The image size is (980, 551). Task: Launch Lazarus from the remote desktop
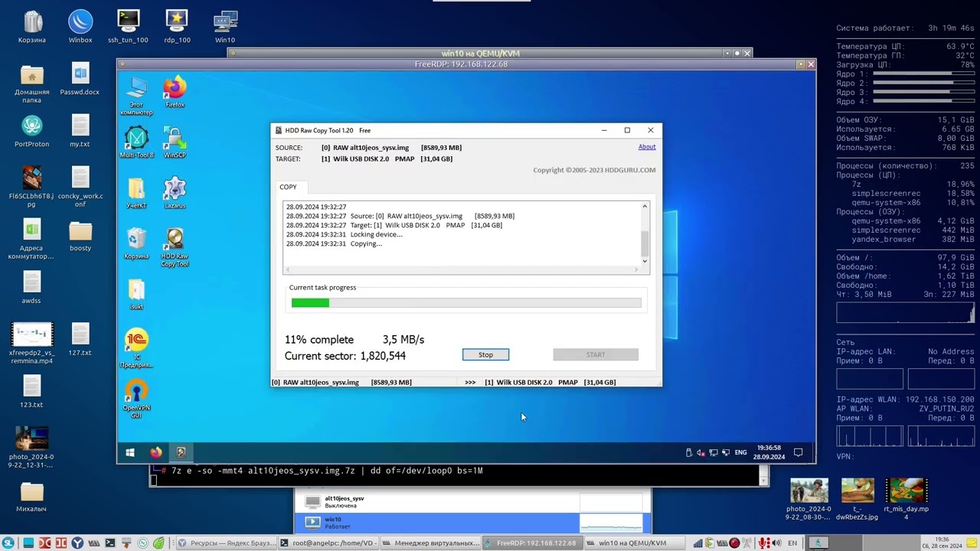pos(175,193)
